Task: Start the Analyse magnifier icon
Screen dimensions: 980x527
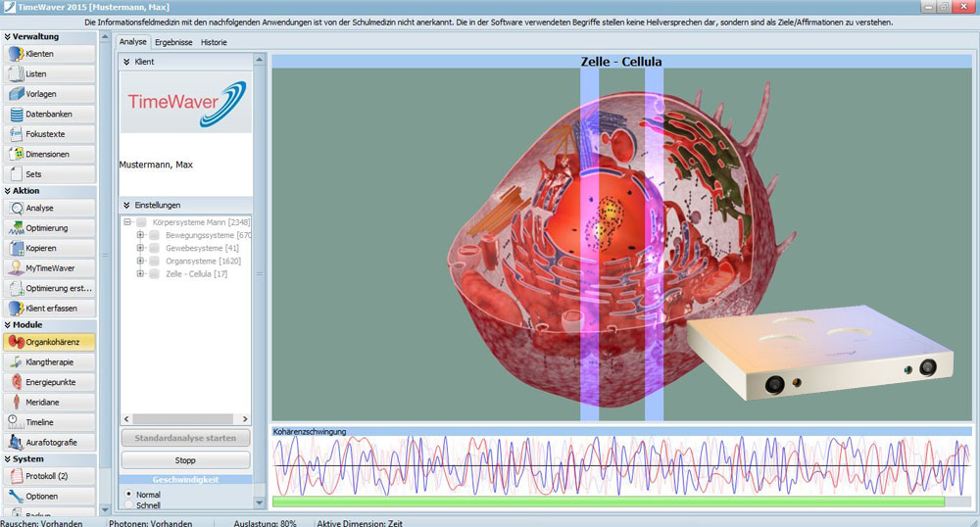Action: tap(17, 208)
